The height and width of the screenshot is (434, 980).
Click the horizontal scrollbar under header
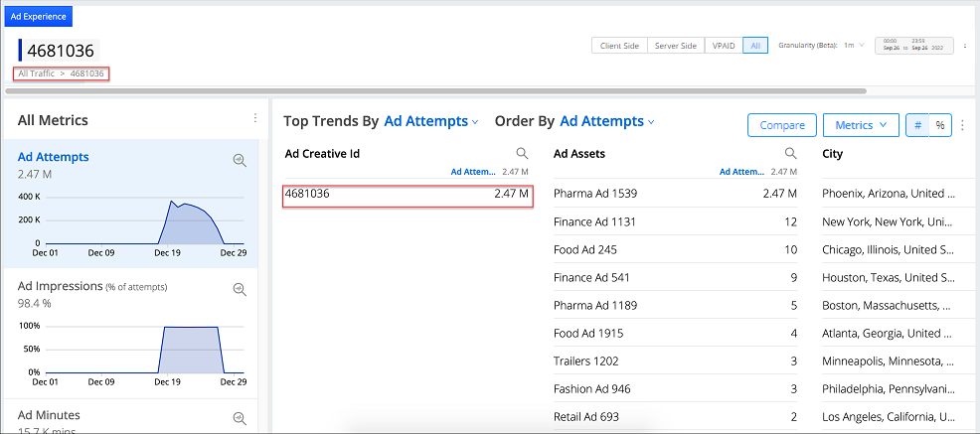pos(437,91)
